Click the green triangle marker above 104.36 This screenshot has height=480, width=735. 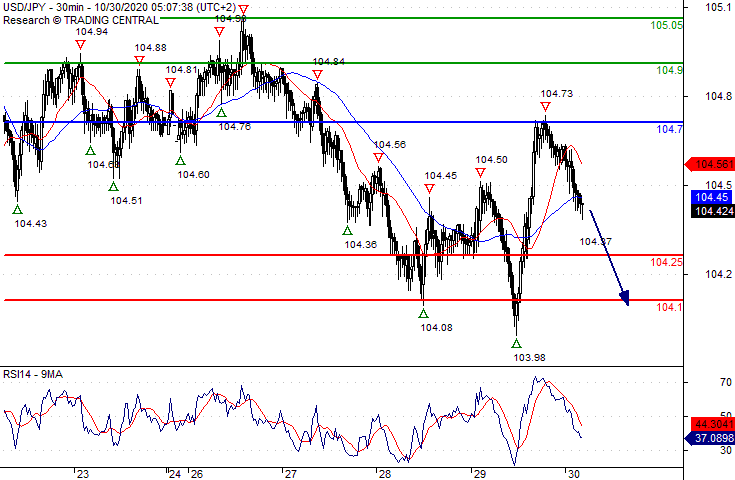tap(348, 230)
